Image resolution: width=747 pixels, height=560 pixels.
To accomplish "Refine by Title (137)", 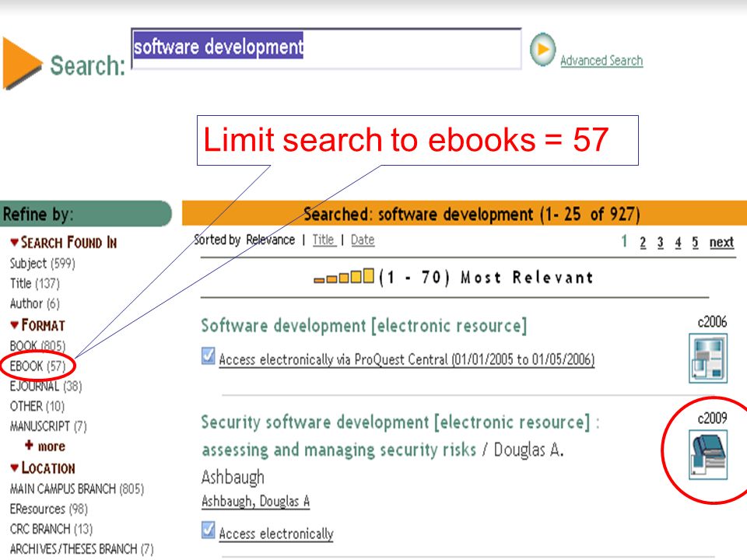I will 35,283.
